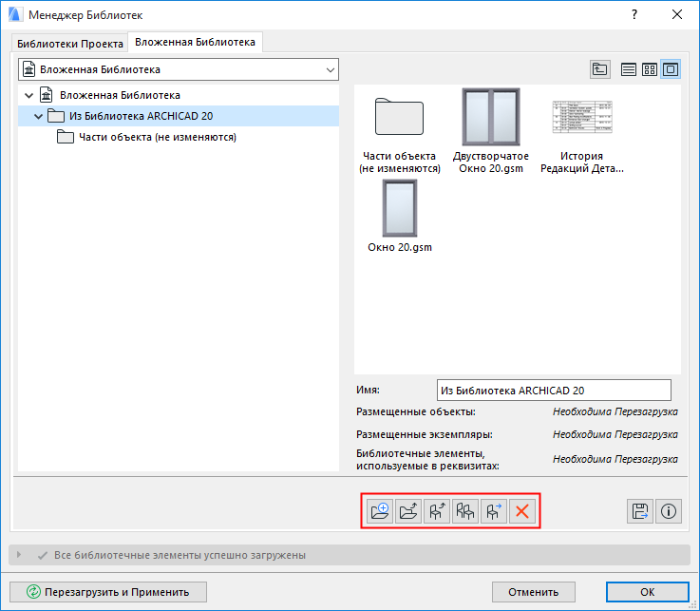Click the Размещенные объекты label

point(416,411)
